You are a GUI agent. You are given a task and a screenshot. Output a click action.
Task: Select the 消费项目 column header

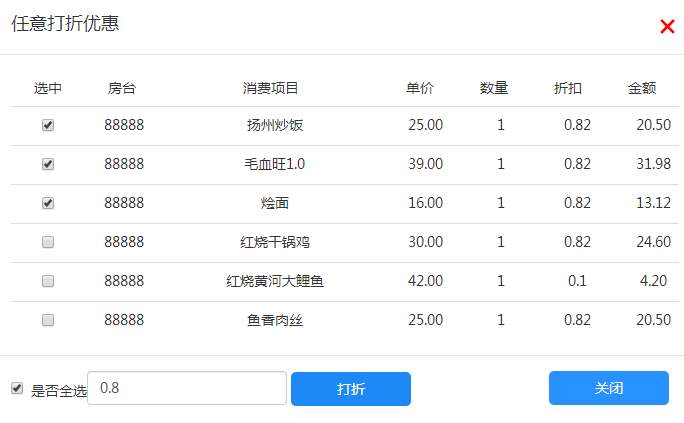(270, 89)
